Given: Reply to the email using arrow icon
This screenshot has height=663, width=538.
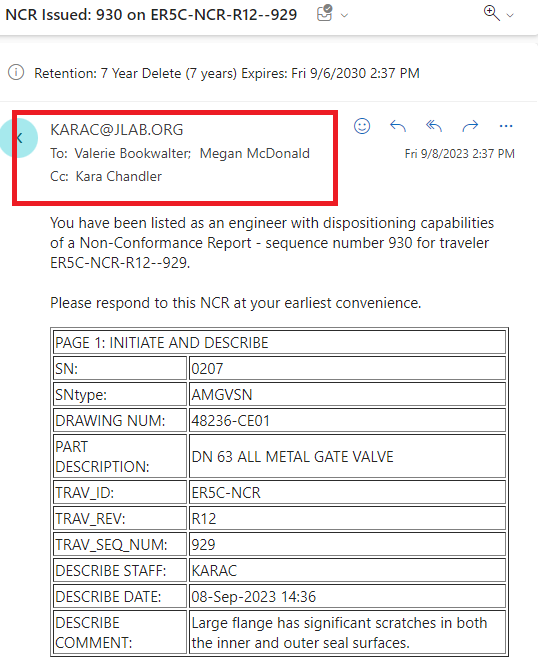Looking at the screenshot, I should [398, 126].
